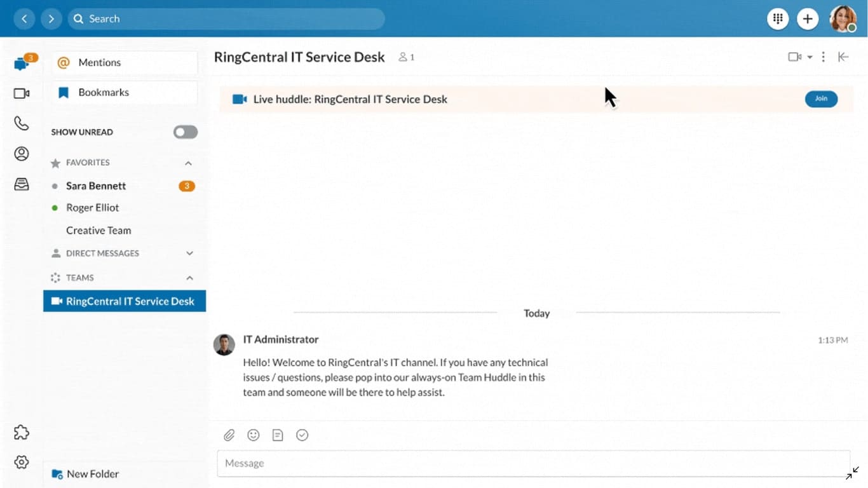This screenshot has height=488, width=868.
Task: Expand the Direct Messages section
Action: [189, 253]
